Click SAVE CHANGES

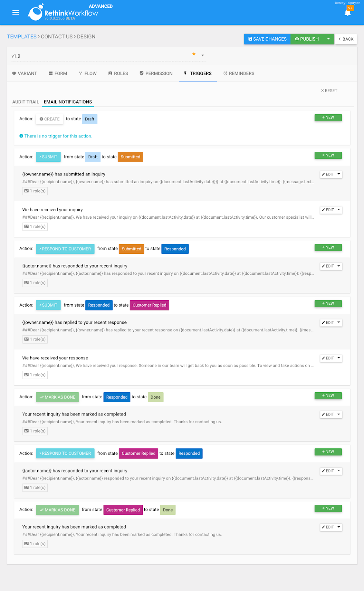click(267, 39)
